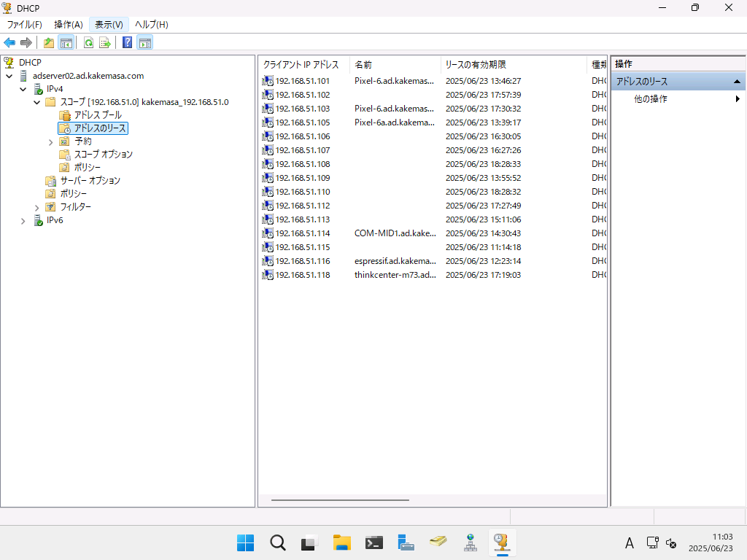Select the lease row 192.168.51.114

[x=433, y=233]
